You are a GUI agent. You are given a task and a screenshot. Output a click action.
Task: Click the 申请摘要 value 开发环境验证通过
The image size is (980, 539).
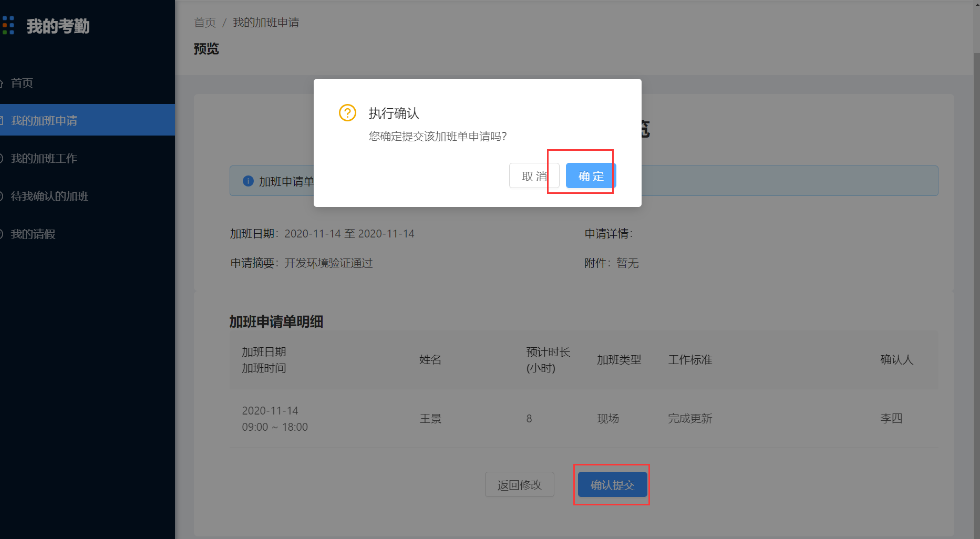pos(328,263)
